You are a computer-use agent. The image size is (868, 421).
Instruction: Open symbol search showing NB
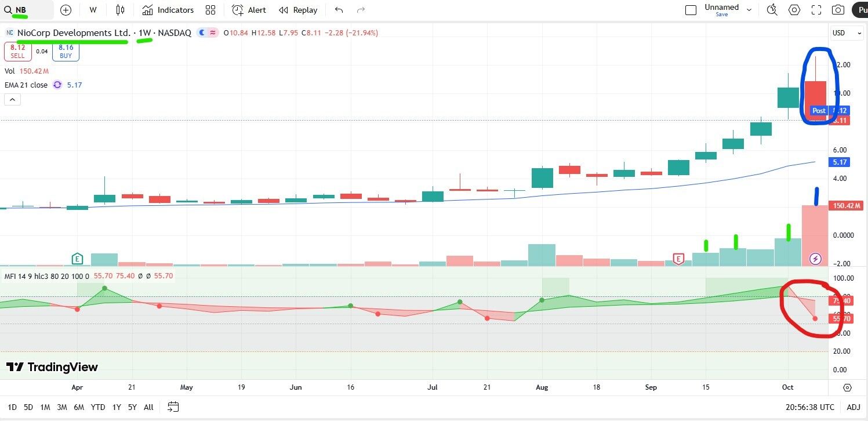tap(27, 10)
